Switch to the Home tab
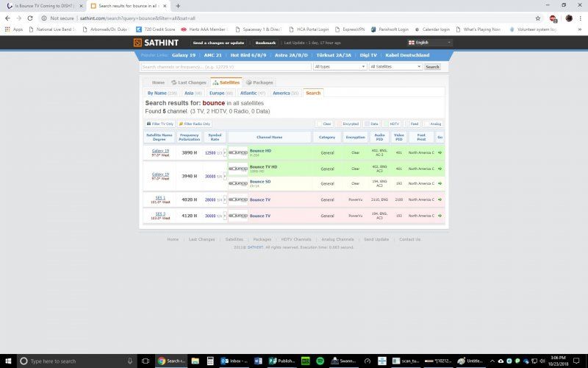Image resolution: width=588 pixels, height=368 pixels. coord(158,82)
